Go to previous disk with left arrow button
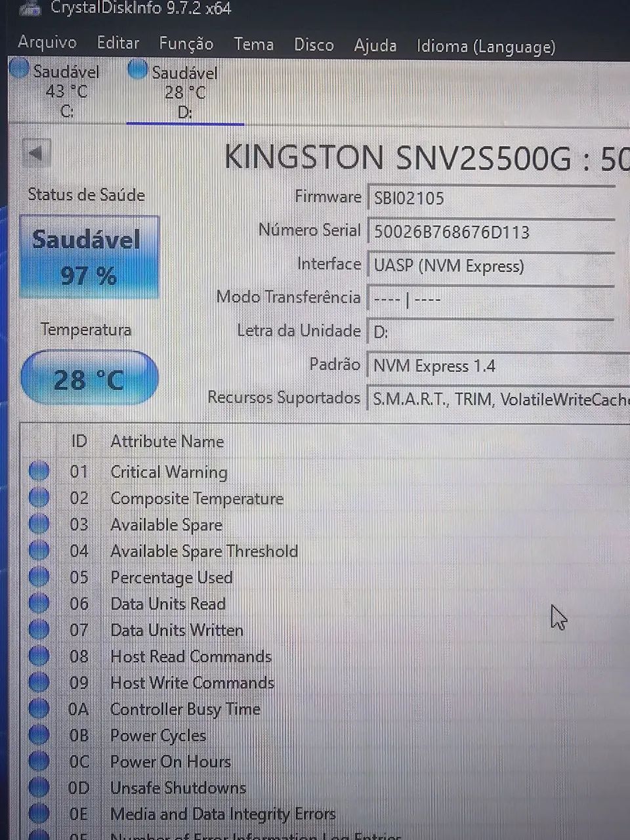Screen dimensions: 630x840 [x=36, y=154]
